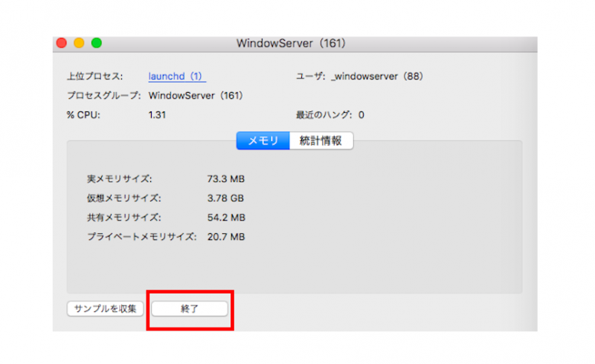Image resolution: width=595 pixels, height=364 pixels.
Task: Minimize the window using the yellow button
Action: tap(79, 43)
